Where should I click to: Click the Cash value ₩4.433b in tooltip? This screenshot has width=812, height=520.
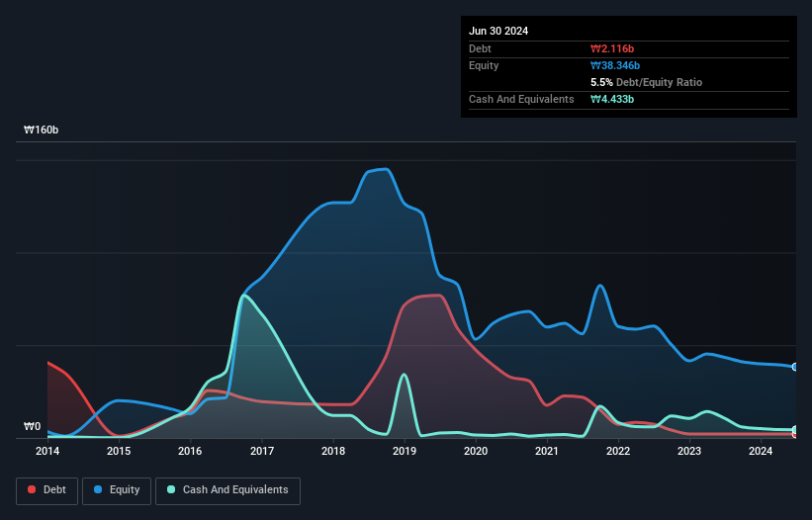click(x=612, y=99)
